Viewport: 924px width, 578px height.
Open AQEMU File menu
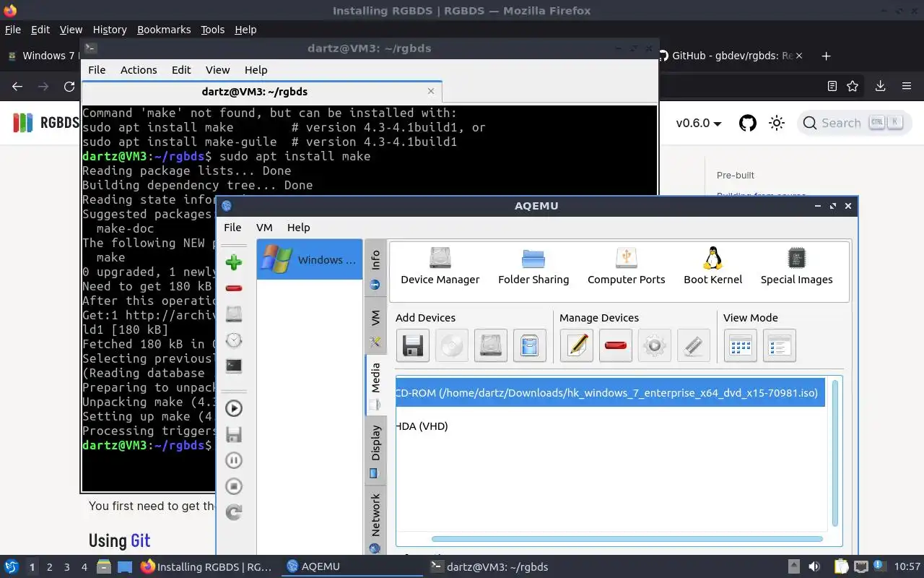[x=232, y=227]
